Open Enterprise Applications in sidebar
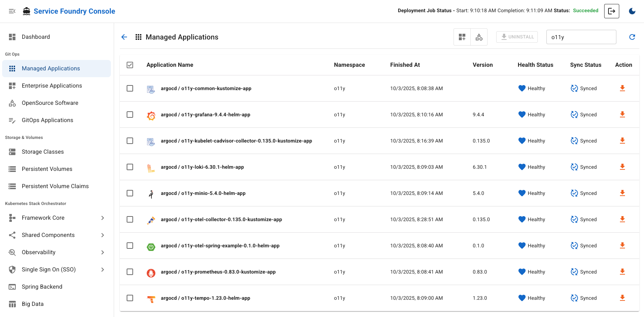Screen dimensions: 644x317 pos(57,86)
